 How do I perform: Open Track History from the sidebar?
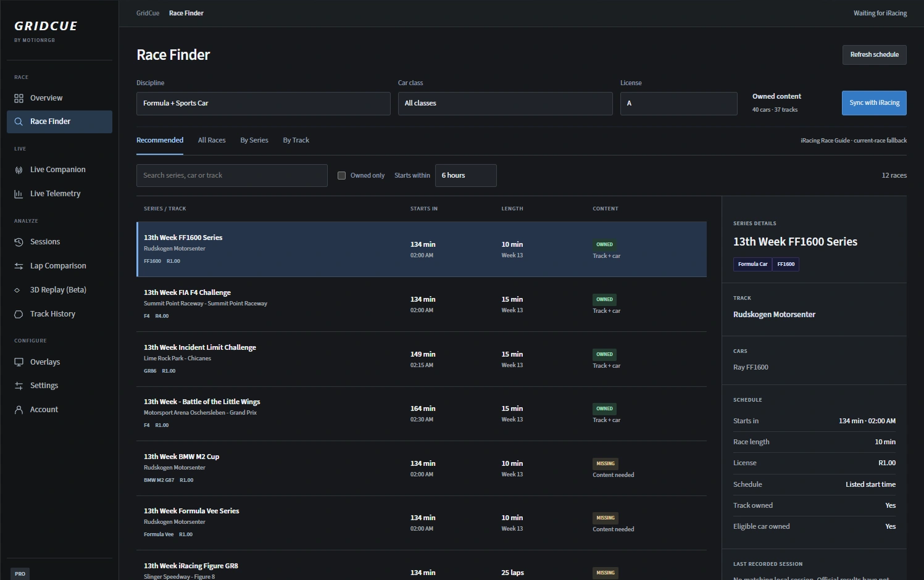click(59, 314)
